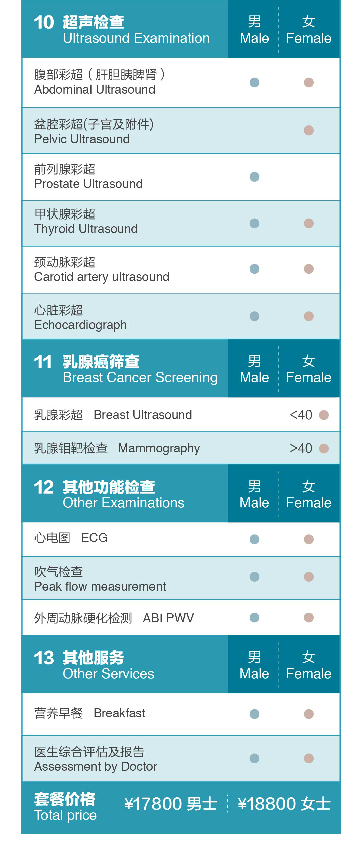The height and width of the screenshot is (868, 362).
Task: Click the male dot for Abdominal Ultrasound
Action: tap(254, 83)
